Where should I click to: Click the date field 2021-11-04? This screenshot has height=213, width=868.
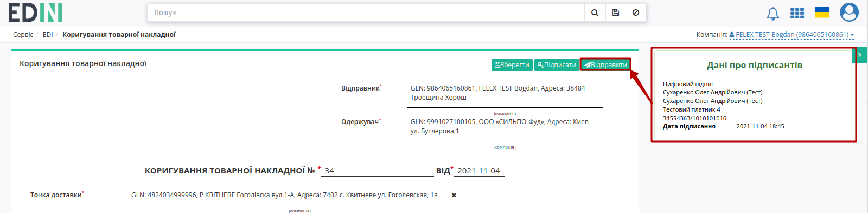click(479, 171)
